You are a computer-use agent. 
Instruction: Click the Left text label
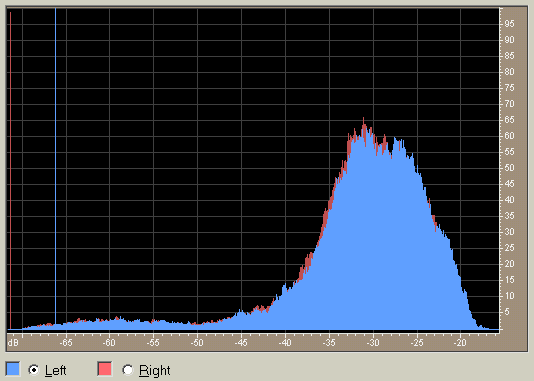(56, 370)
